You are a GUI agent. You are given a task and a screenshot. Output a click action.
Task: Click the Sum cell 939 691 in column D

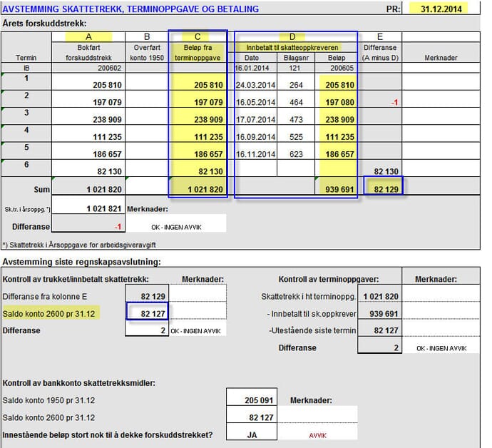click(339, 188)
